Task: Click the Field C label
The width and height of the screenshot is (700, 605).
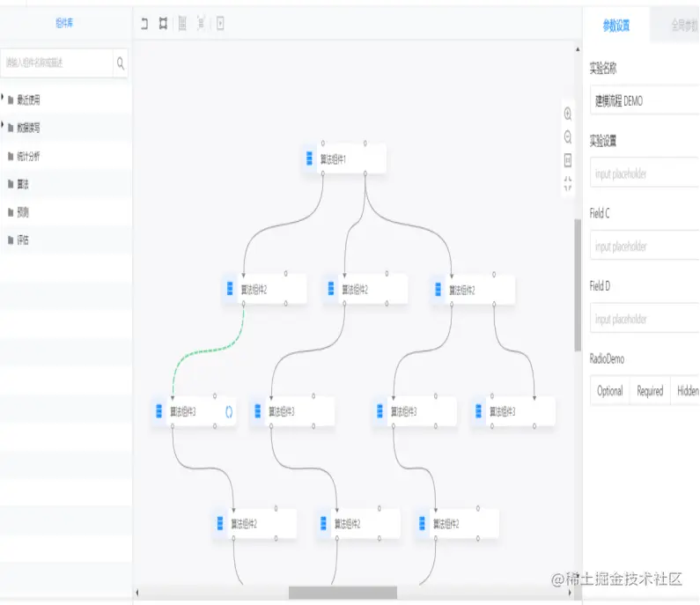Action: tap(600, 213)
